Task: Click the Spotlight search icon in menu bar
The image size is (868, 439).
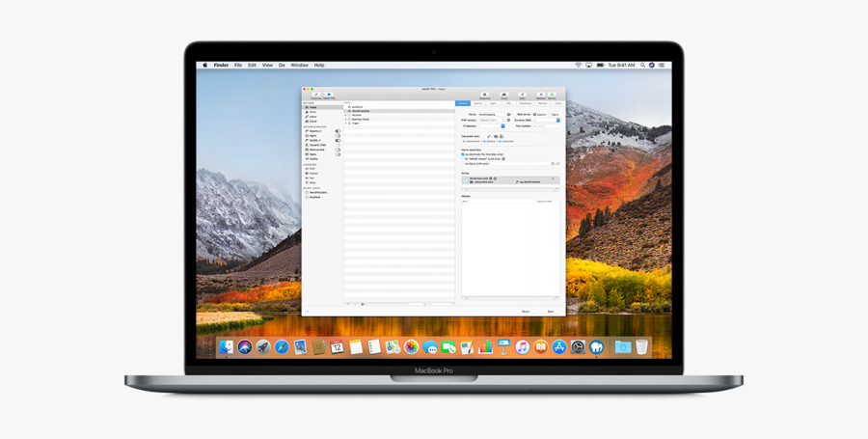Action: coord(642,66)
